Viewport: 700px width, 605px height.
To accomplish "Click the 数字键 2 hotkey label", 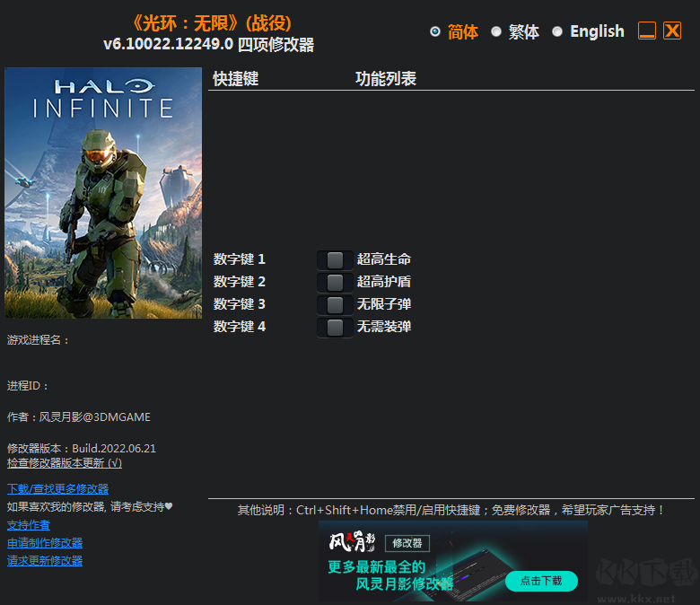I will click(240, 282).
